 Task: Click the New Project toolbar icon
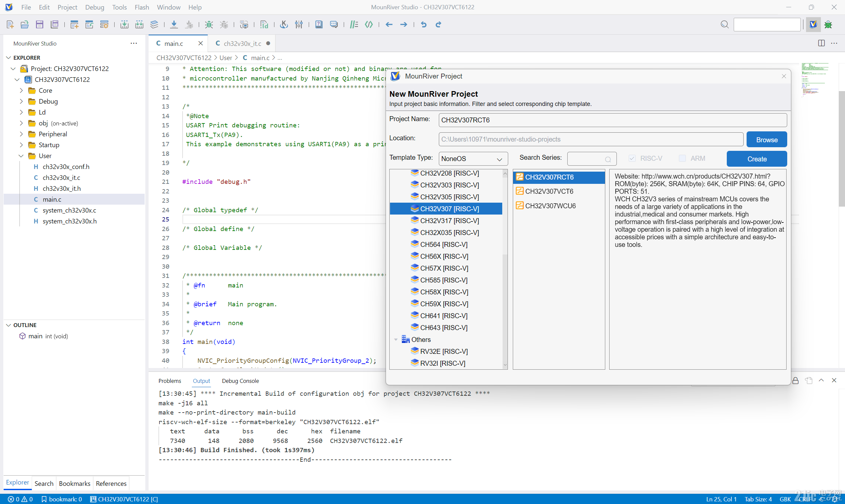click(74, 24)
